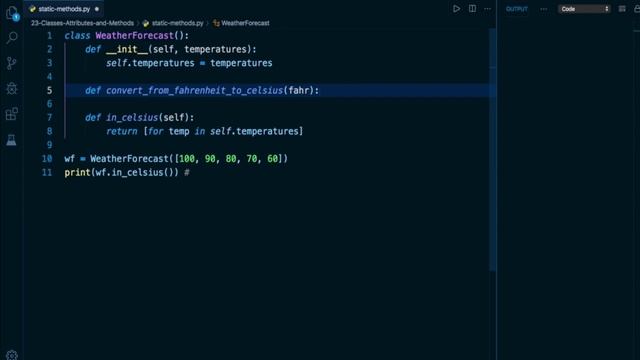Click print call on line 11
Image resolution: width=640 pixels, height=360 pixels.
click(x=77, y=172)
